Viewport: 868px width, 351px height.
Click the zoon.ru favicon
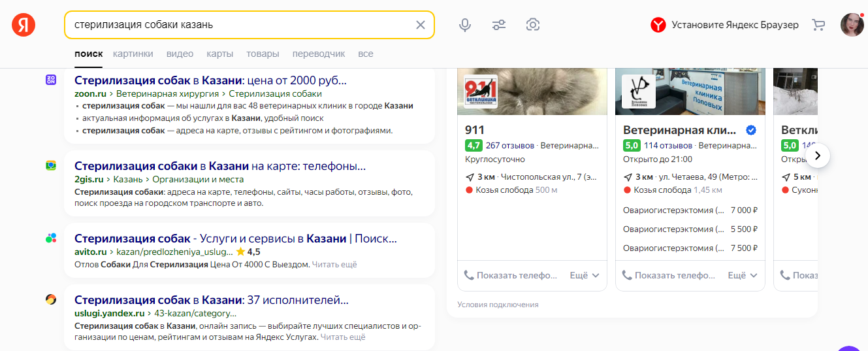pos(51,80)
